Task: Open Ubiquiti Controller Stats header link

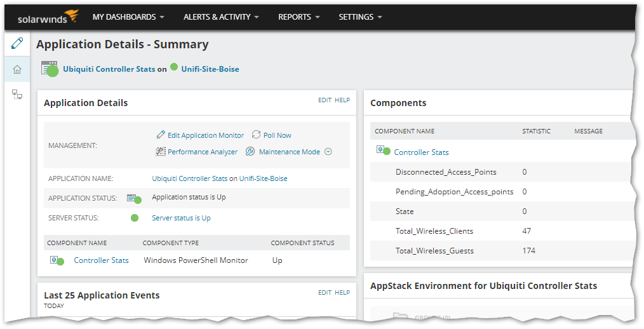Action: 109,69
